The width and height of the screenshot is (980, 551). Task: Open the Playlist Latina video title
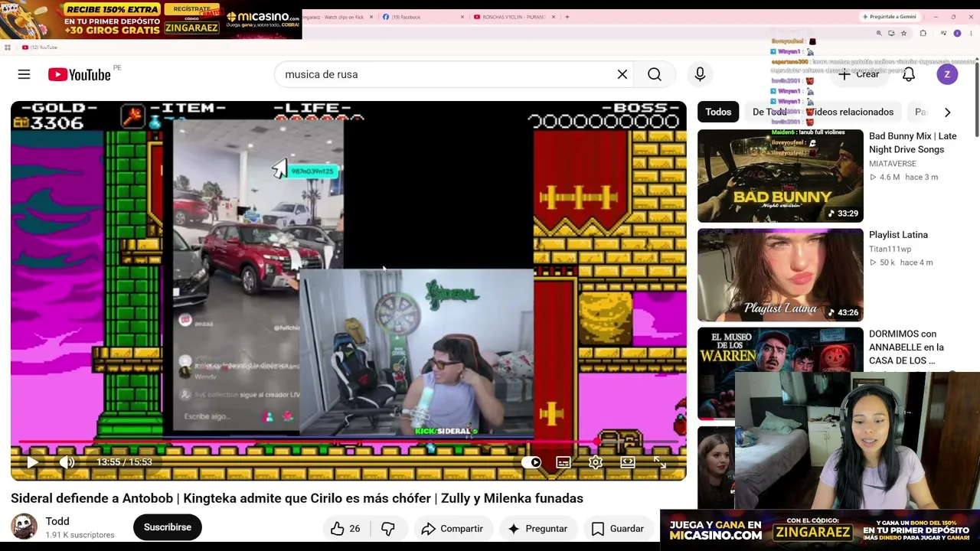pos(898,235)
